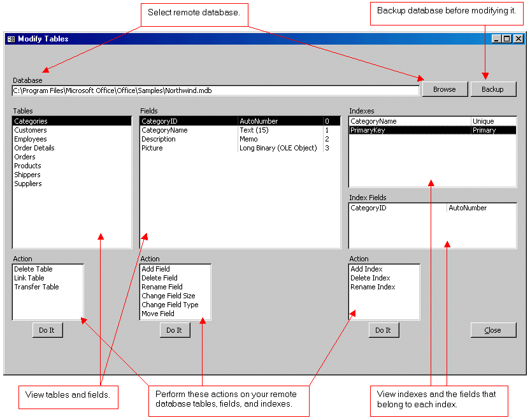Click the Browse button
530x420 pixels.
pyautogui.click(x=445, y=89)
